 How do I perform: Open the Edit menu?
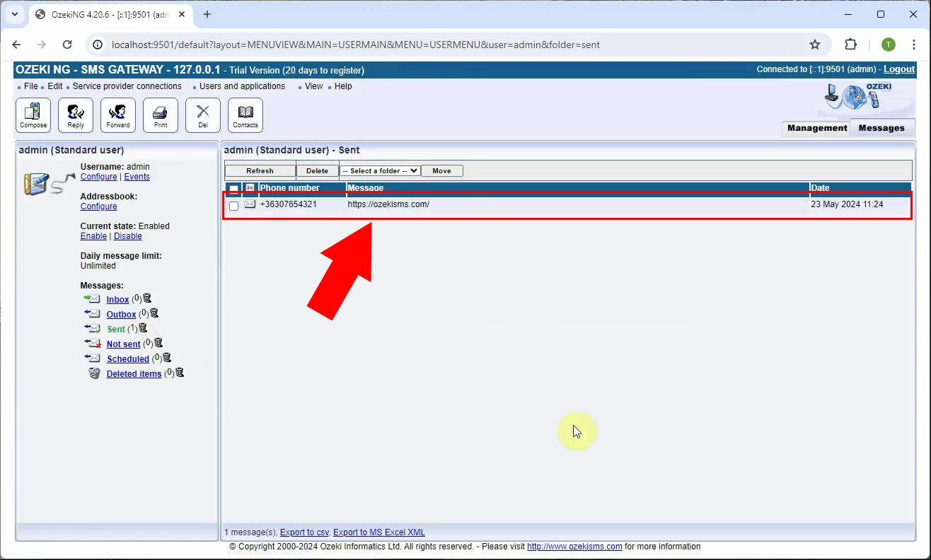coord(55,86)
